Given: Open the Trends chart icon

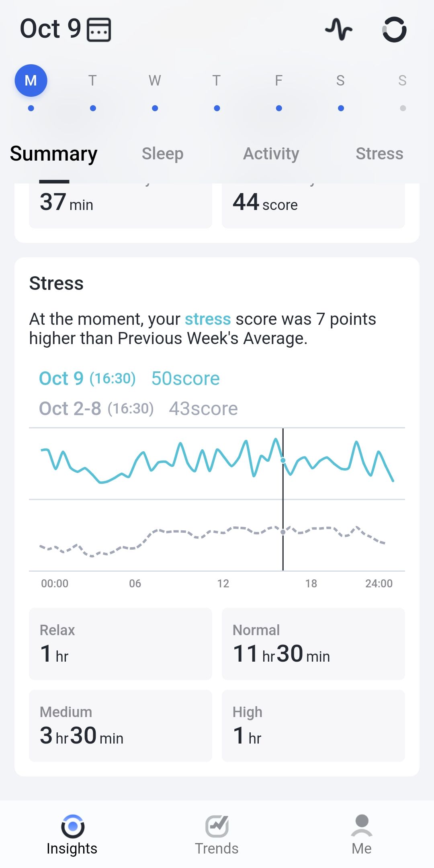Looking at the screenshot, I should point(217,826).
